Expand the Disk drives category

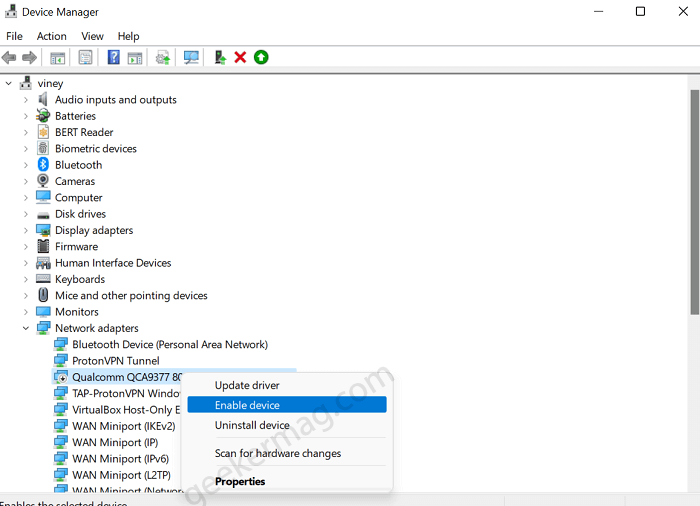tap(26, 214)
